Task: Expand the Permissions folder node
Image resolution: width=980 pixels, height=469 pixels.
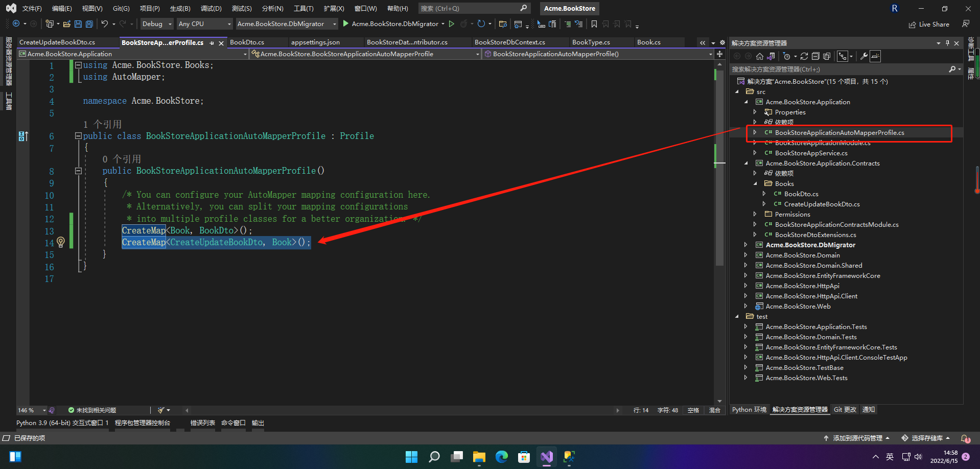Action: [x=755, y=214]
